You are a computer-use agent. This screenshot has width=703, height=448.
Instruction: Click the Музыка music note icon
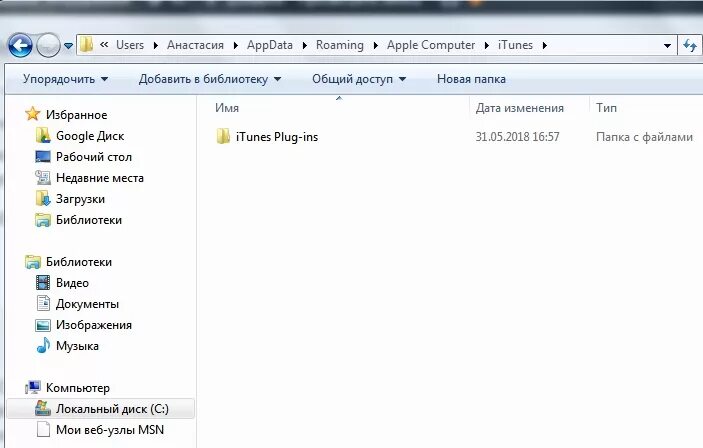43,345
